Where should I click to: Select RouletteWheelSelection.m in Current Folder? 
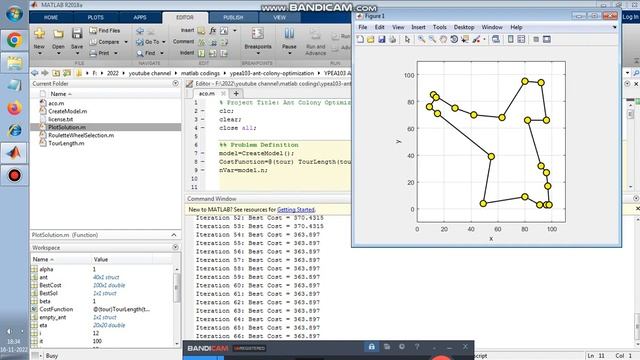point(81,135)
